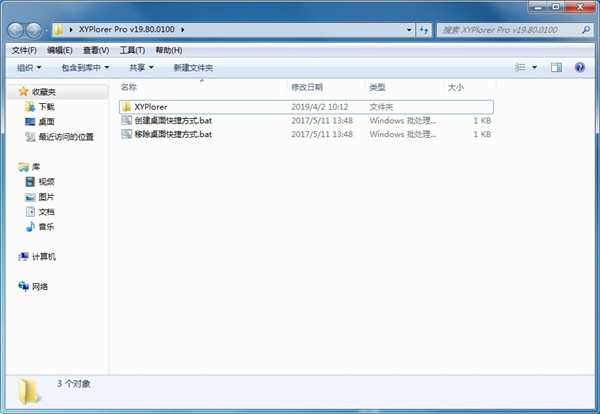
Task: Open 最近访问的位置 in navigation pane
Action: (66, 137)
